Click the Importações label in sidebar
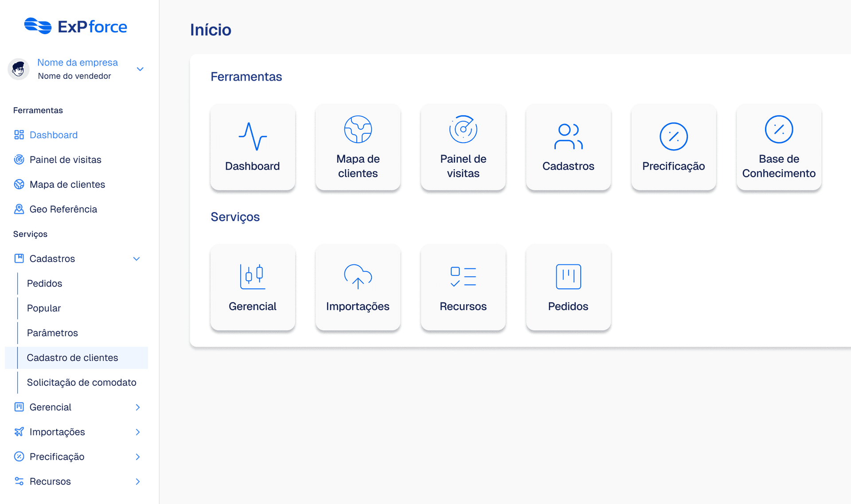 coord(57,432)
